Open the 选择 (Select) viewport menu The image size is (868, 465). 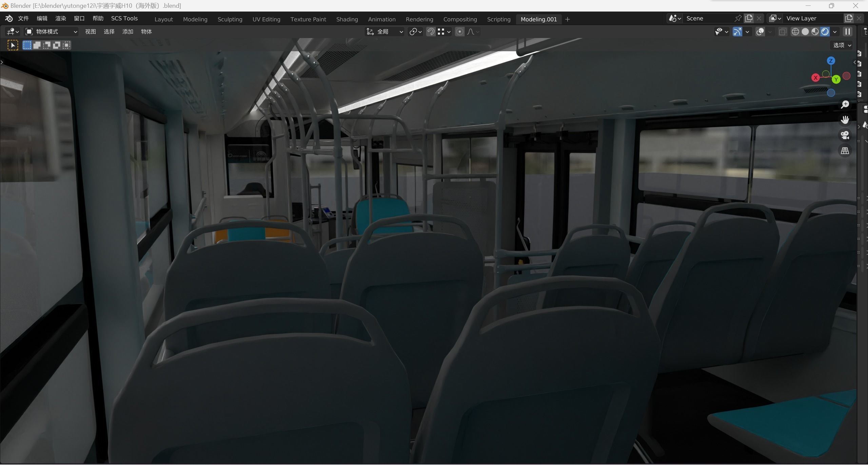click(109, 32)
